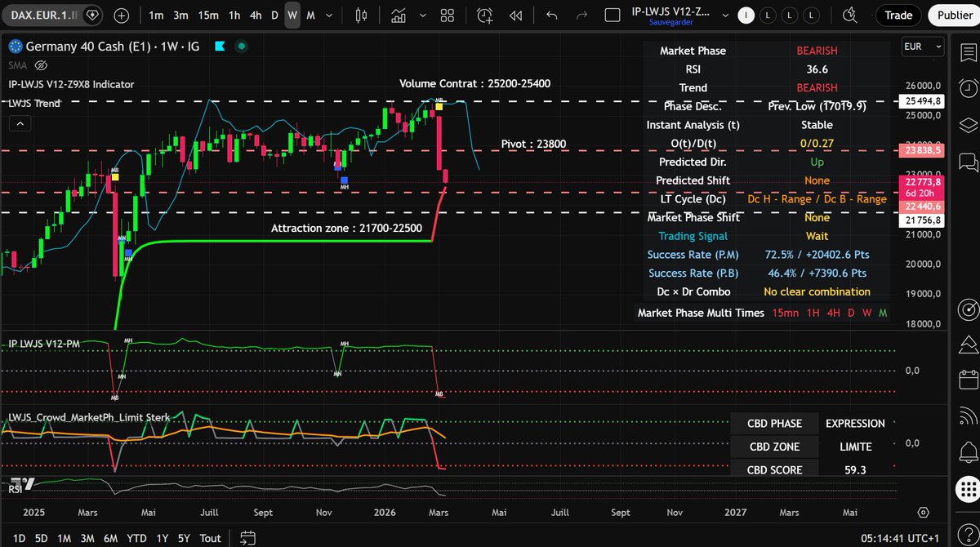Open the Indicators icon in the toolbar
Screen dimensions: 980x547
(x=399, y=15)
